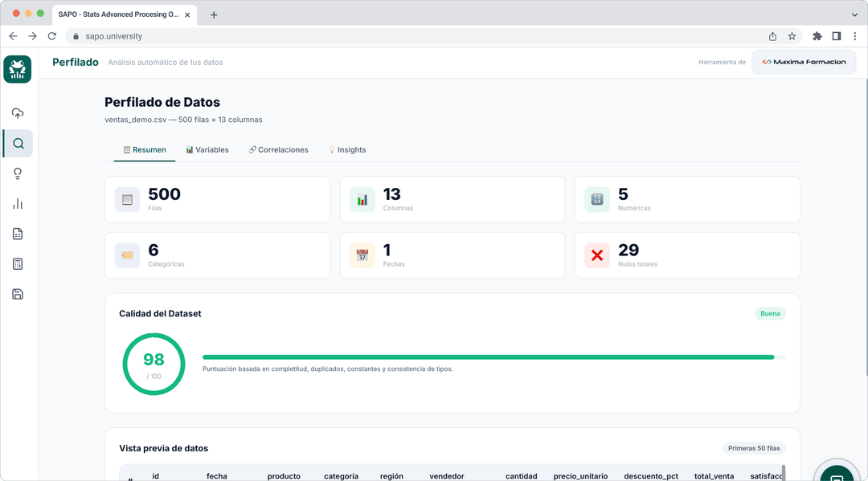Open the browser three-dot menu

click(x=854, y=36)
